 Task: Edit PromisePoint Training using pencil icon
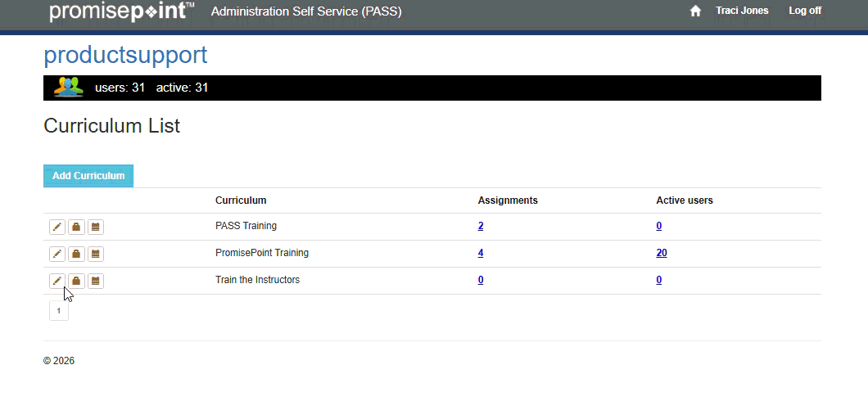pyautogui.click(x=57, y=254)
